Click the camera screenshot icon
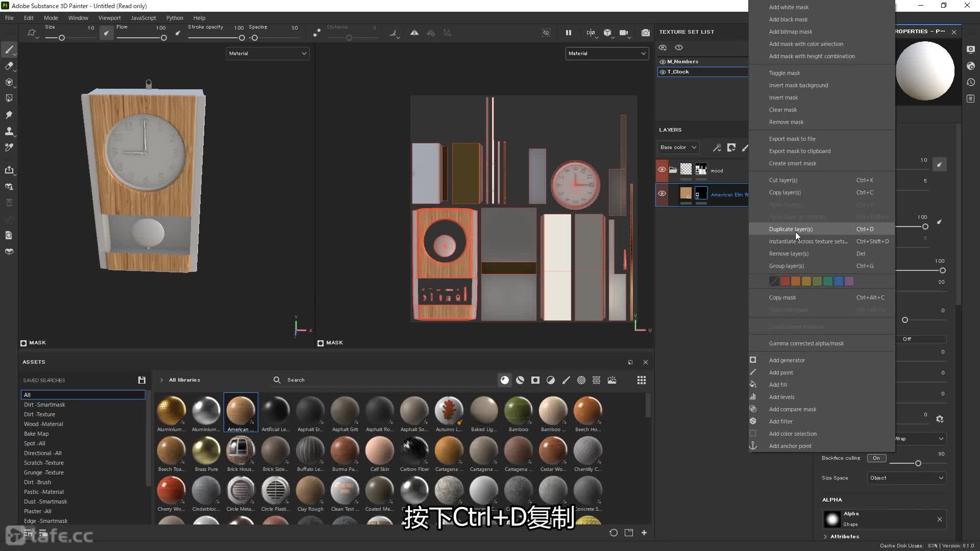Screen dimensions: 980x551 pyautogui.click(x=646, y=33)
